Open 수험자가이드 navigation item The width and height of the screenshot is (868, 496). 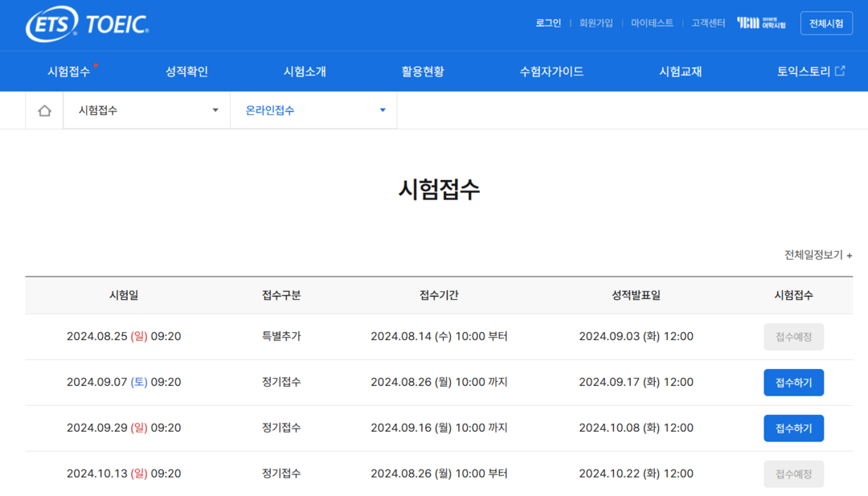[551, 72]
